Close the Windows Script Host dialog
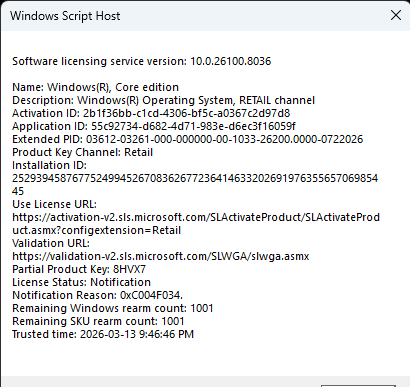Screen dimensions: 410x387 [x=396, y=15]
